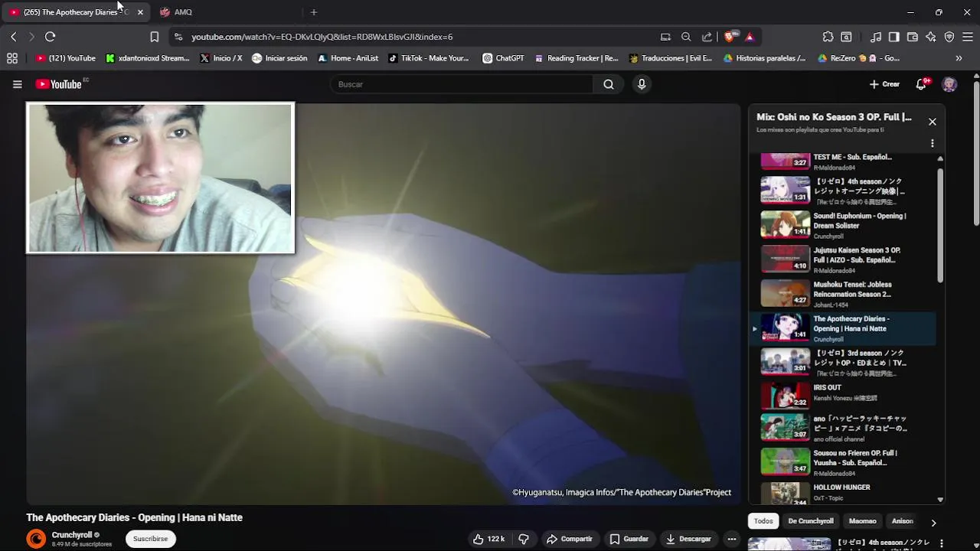This screenshot has height=551, width=980.
Task: Open the Crunchyroll channel avatar
Action: (x=36, y=539)
